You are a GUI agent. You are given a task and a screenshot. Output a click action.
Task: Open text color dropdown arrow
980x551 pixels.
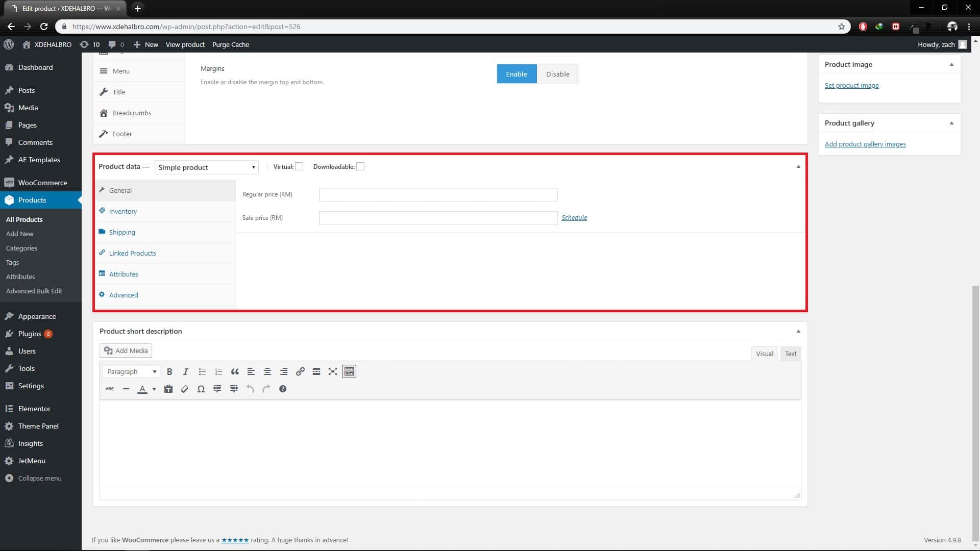click(x=154, y=389)
